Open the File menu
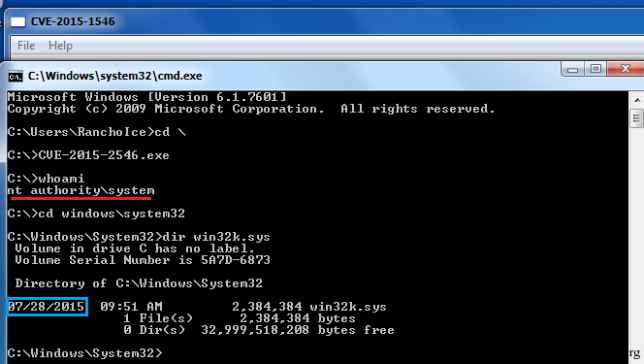 (x=26, y=46)
